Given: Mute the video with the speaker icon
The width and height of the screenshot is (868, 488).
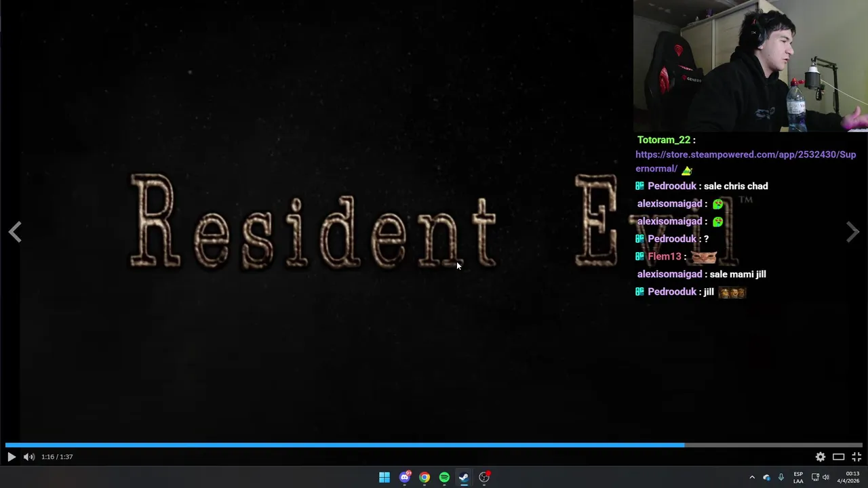Looking at the screenshot, I should (x=29, y=457).
